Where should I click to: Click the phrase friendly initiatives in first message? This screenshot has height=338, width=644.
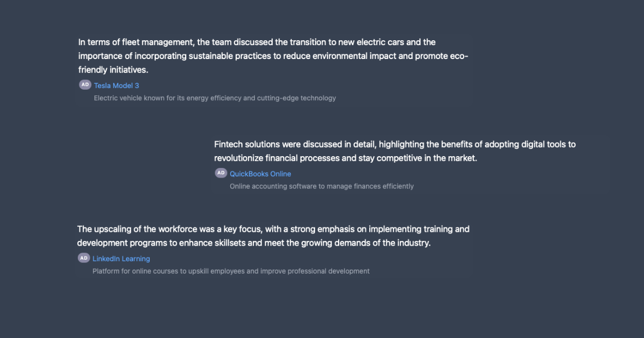coord(113,70)
